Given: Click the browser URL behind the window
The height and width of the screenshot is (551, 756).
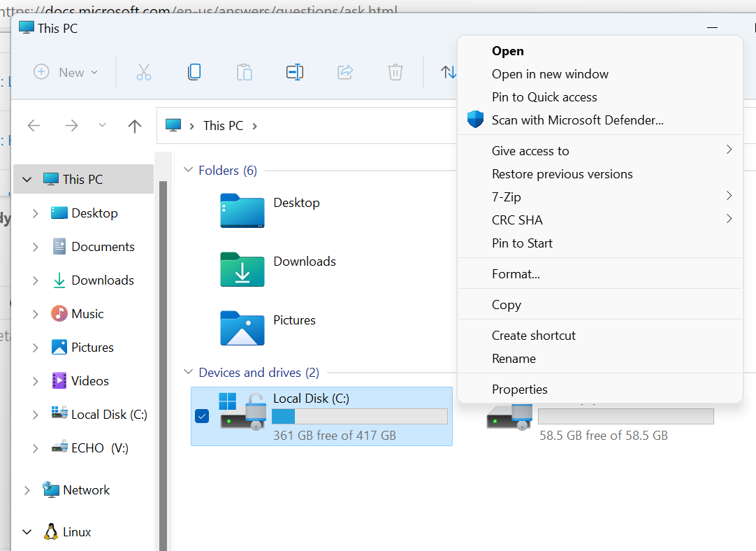Looking at the screenshot, I should click(x=199, y=10).
